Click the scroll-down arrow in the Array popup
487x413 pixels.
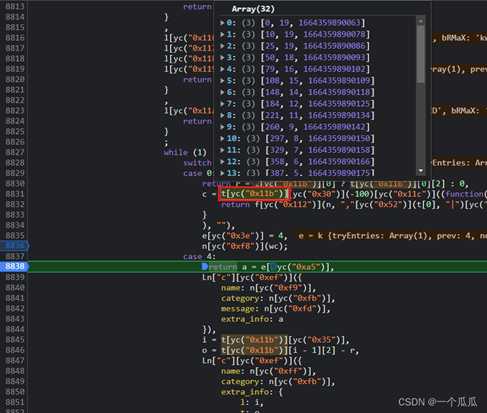click(421, 171)
